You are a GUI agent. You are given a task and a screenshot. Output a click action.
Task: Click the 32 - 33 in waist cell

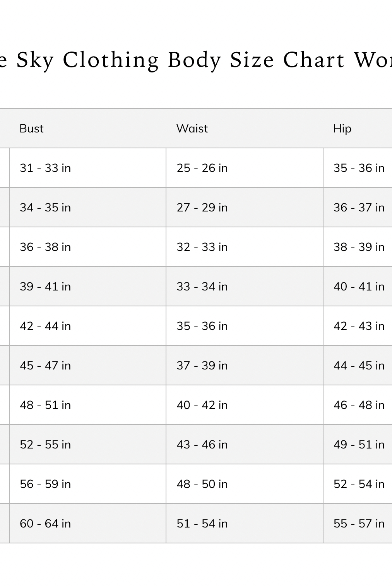pos(202,247)
